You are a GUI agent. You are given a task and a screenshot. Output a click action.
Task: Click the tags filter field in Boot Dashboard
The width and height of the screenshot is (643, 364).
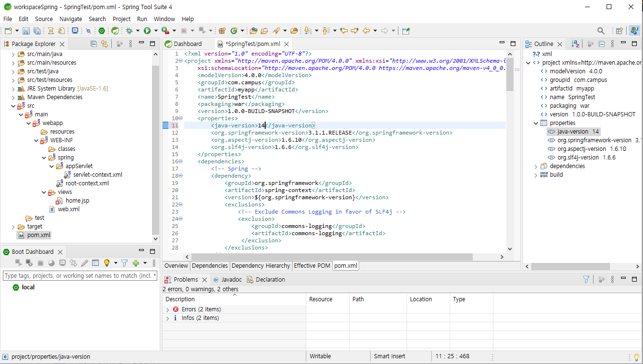(80, 275)
